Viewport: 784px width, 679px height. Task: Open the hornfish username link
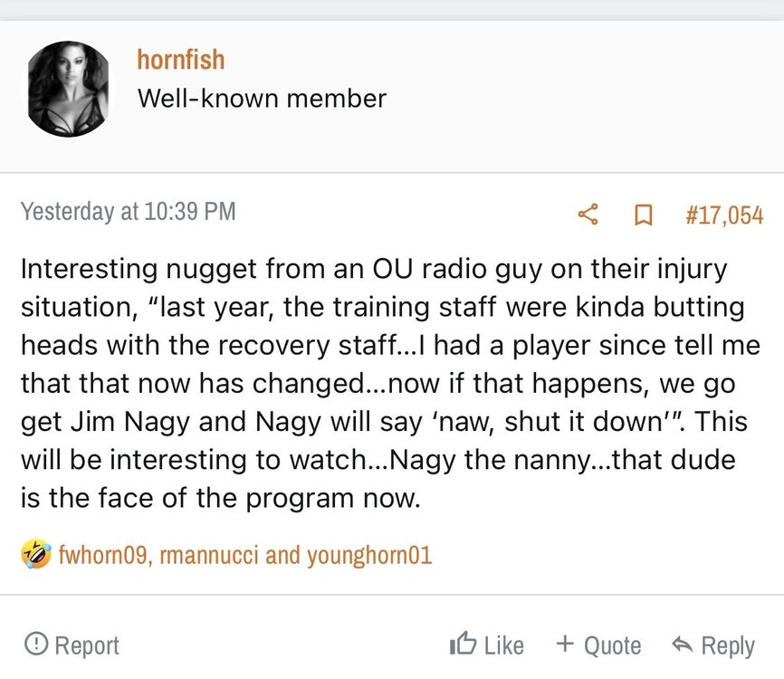point(180,60)
